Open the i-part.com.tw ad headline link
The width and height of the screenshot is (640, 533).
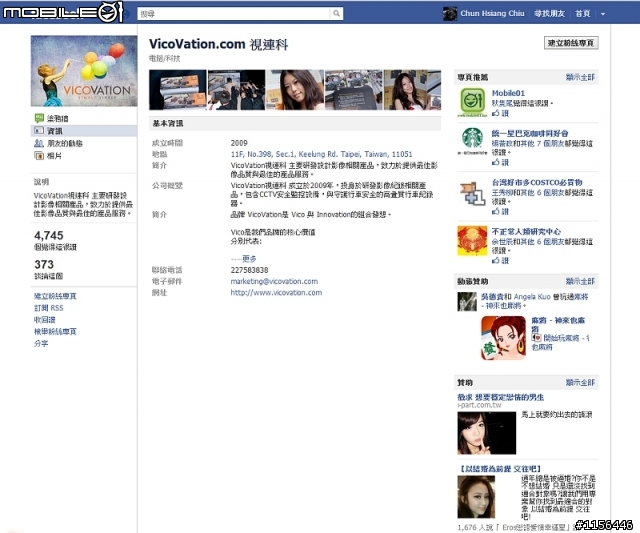tap(500, 397)
